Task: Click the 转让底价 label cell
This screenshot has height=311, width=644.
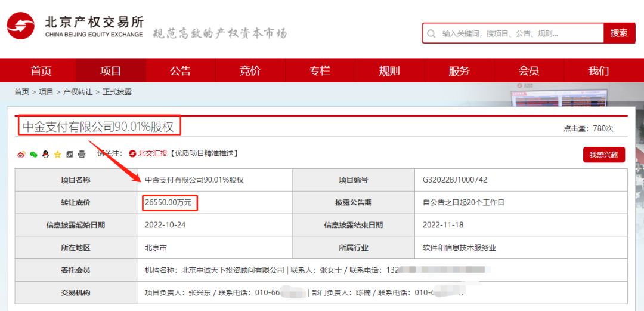Action: [x=76, y=202]
